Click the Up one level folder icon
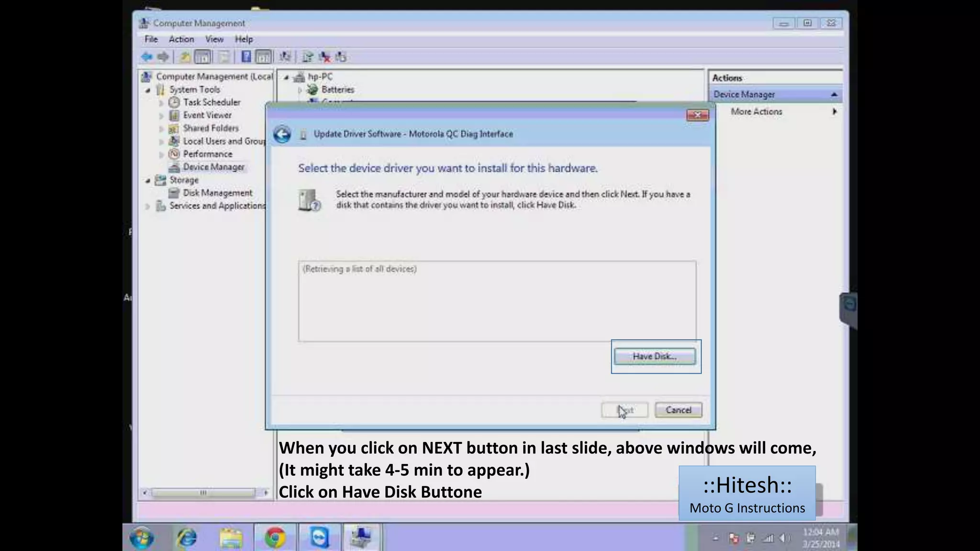980x551 pixels. point(185,57)
